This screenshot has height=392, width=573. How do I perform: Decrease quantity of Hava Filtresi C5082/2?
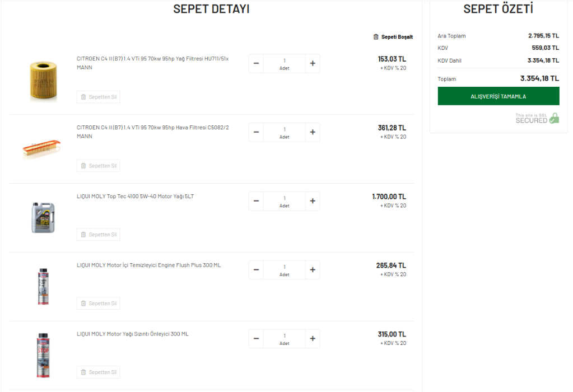(256, 132)
